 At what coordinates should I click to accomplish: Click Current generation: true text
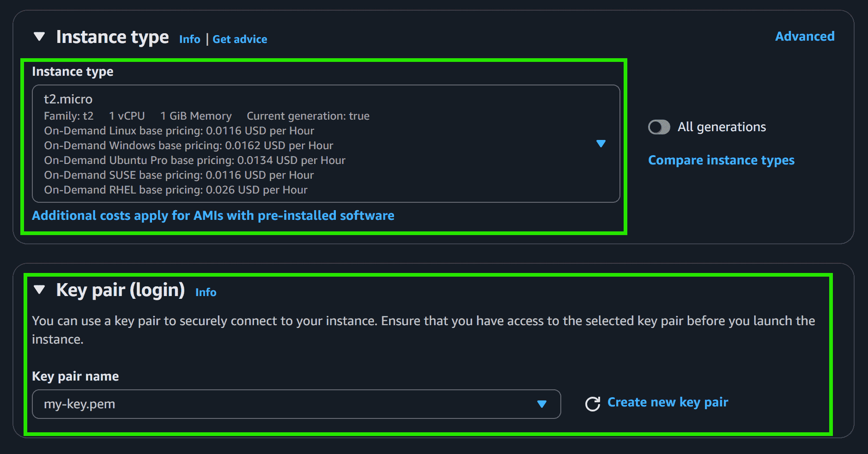pos(308,116)
